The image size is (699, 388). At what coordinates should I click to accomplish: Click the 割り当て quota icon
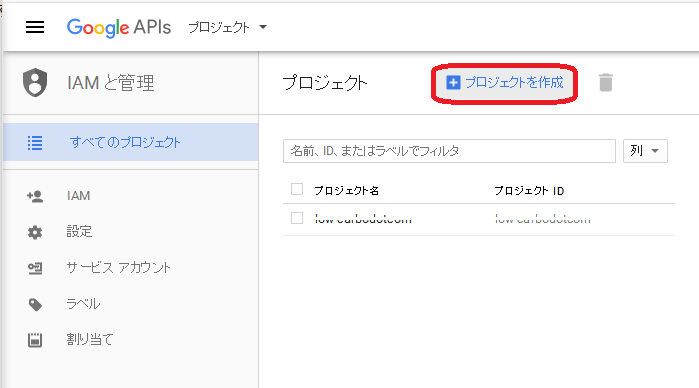[x=35, y=340]
